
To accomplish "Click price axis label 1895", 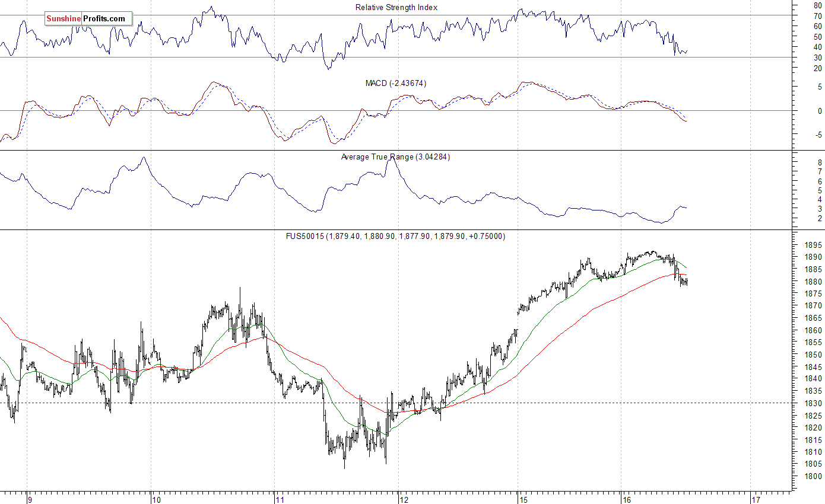I will pyautogui.click(x=814, y=245).
